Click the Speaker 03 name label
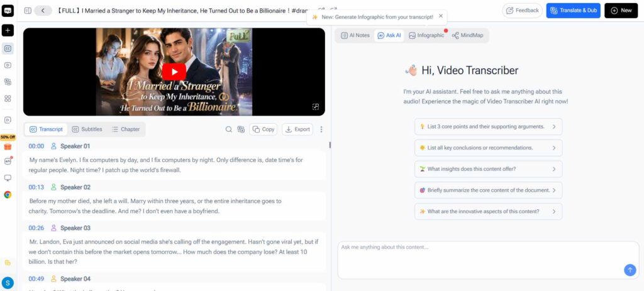The width and height of the screenshot is (644, 291). click(x=75, y=228)
